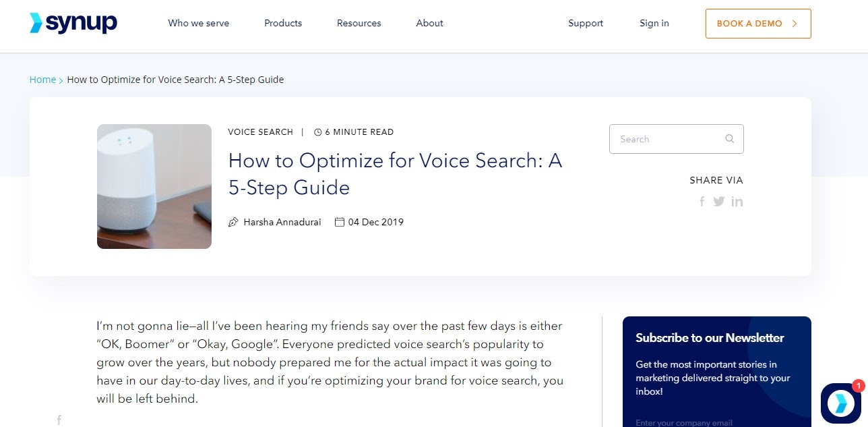
Task: Select the About menu item
Action: pos(429,23)
